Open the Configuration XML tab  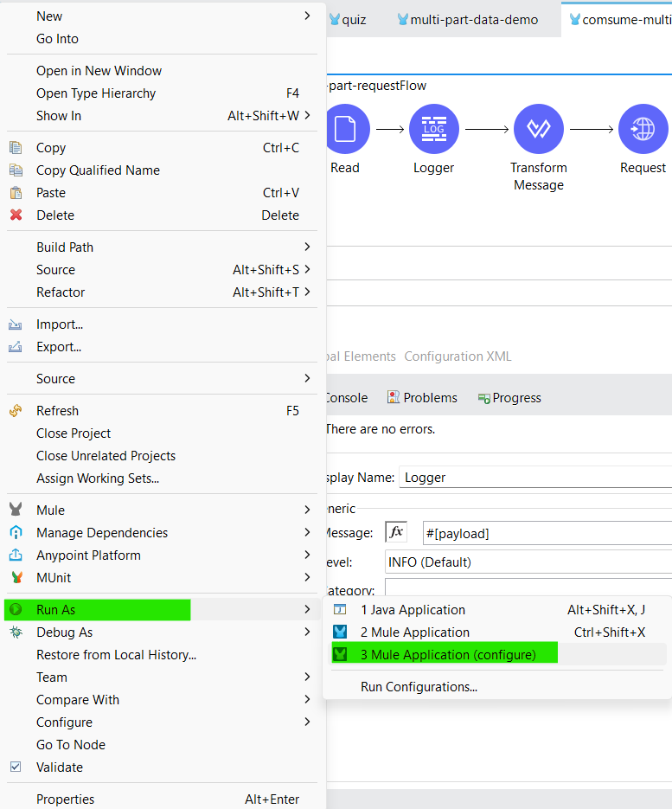pos(458,356)
